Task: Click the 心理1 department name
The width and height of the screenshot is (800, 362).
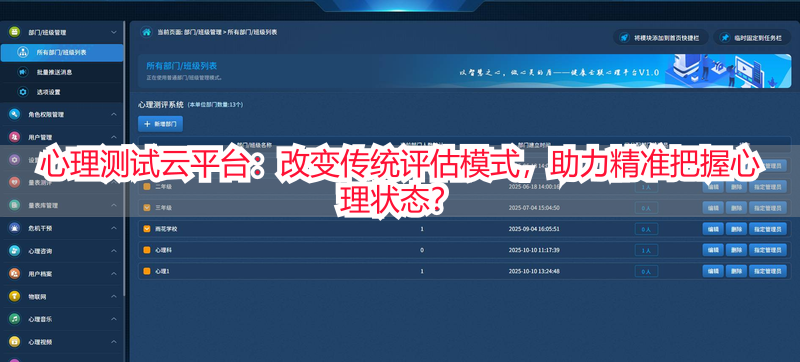Action: pyautogui.click(x=162, y=271)
